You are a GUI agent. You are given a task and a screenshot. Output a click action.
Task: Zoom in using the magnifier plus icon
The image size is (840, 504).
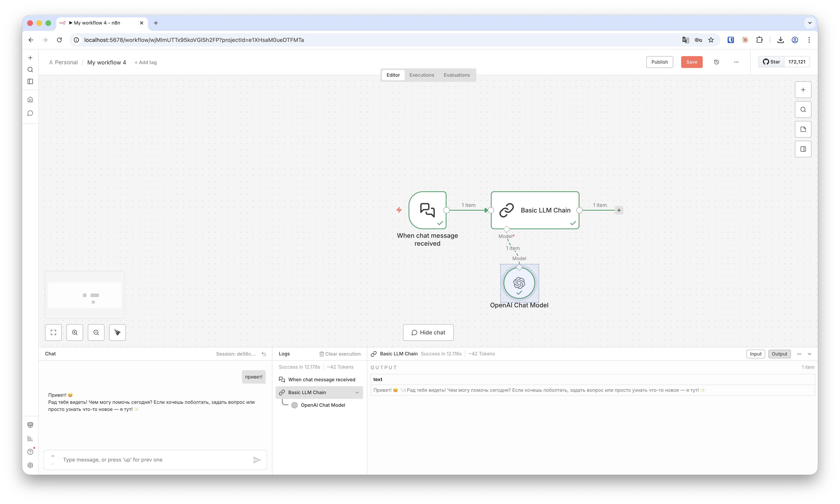coord(75,332)
